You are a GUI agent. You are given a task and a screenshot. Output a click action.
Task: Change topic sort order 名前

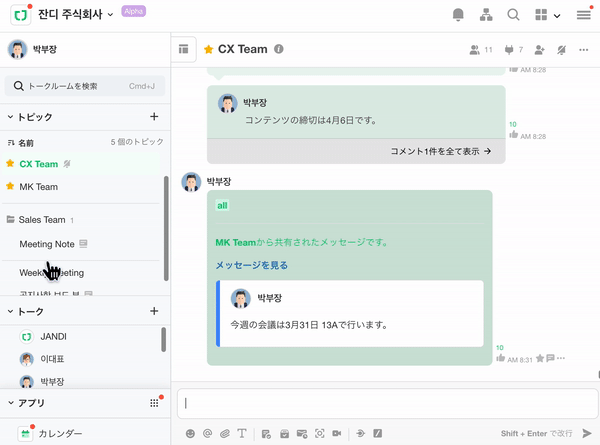tap(21, 143)
